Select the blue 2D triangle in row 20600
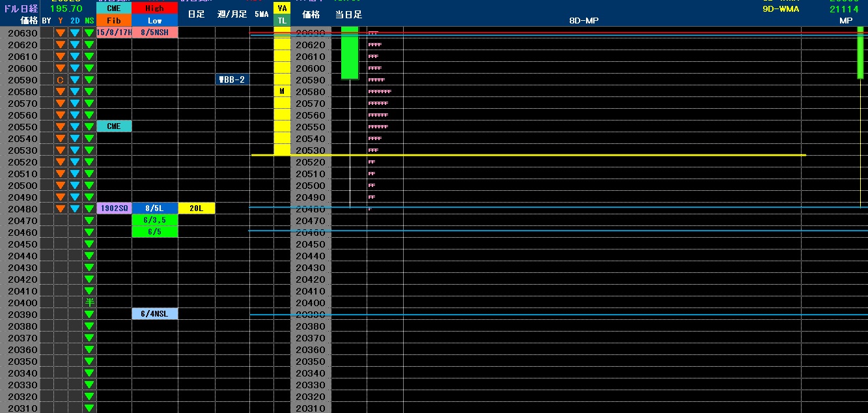 tap(75, 68)
